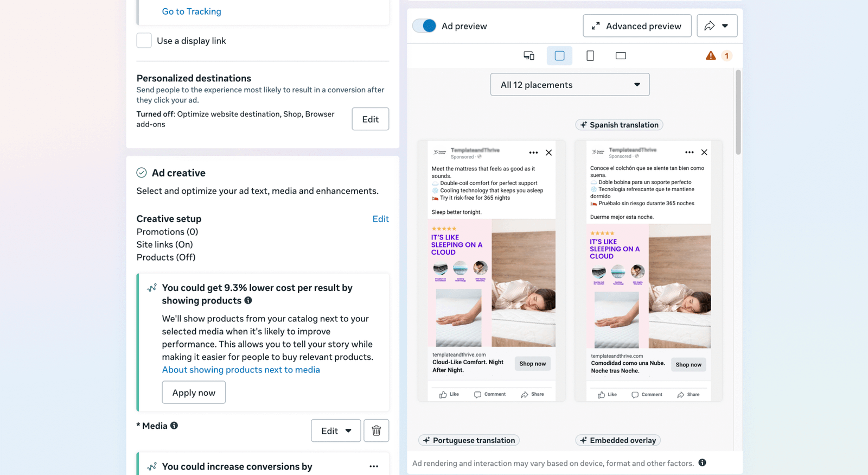The image size is (868, 475).
Task: Open three-dot menu on conversions suggestion
Action: pyautogui.click(x=374, y=466)
